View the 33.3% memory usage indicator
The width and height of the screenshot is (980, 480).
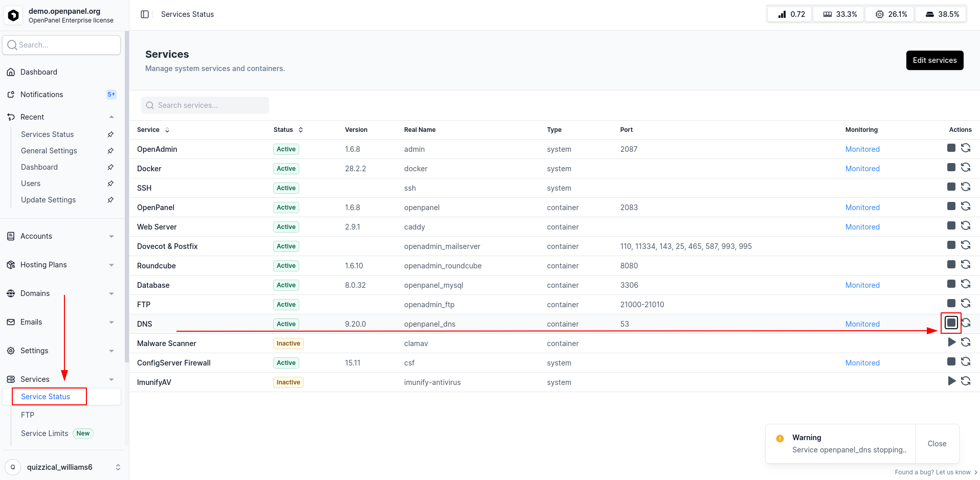coord(840,14)
